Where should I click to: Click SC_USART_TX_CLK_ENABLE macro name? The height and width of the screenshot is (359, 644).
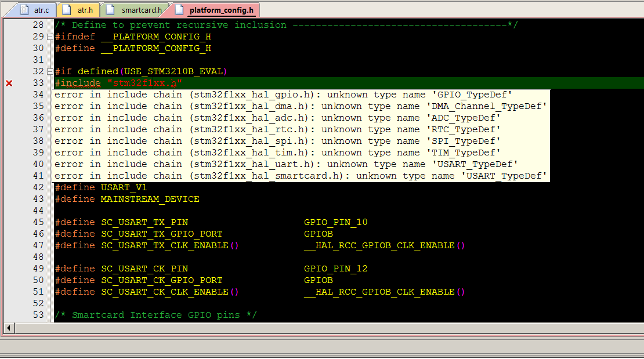coord(165,245)
